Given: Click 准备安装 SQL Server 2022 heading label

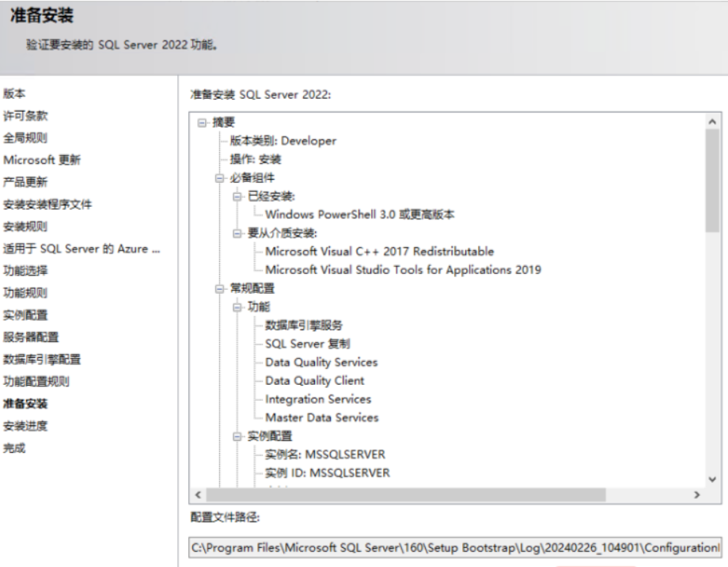Looking at the screenshot, I should point(260,95).
